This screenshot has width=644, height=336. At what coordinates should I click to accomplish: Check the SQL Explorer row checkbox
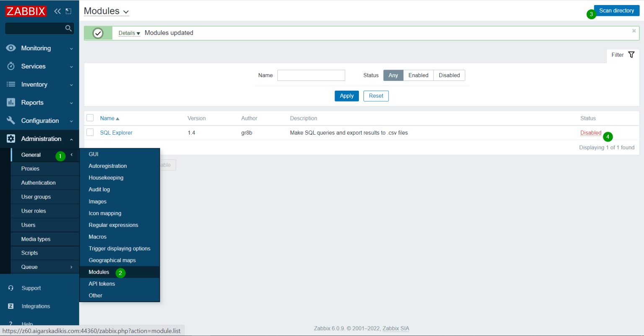(x=90, y=132)
